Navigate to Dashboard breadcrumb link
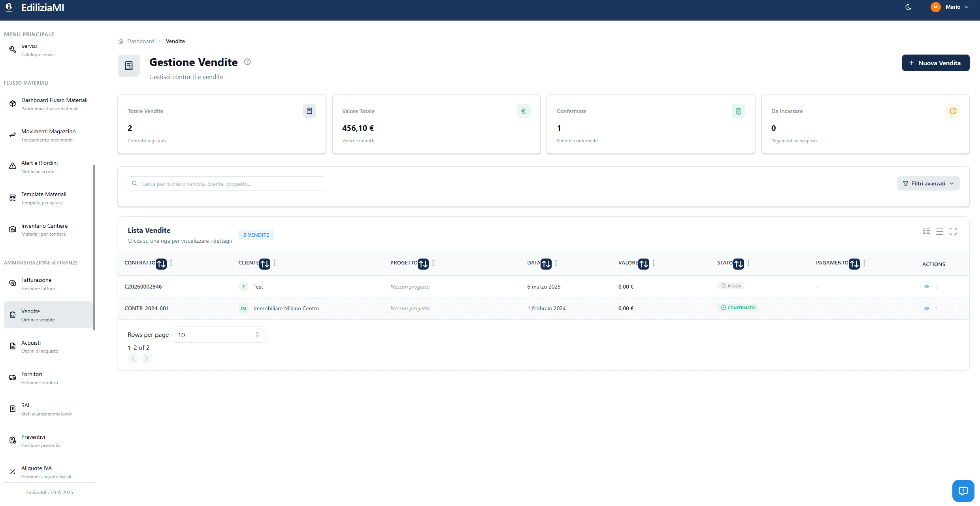The width and height of the screenshot is (980, 506). [140, 41]
